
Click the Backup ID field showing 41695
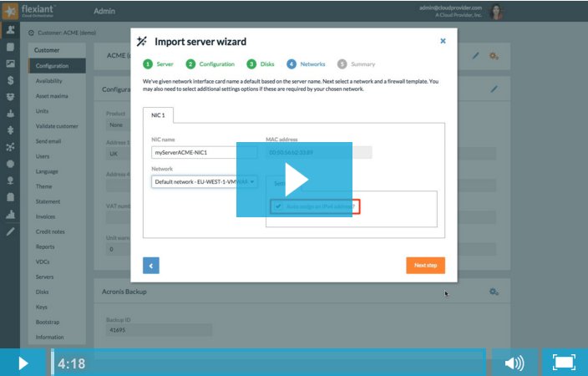click(159, 330)
